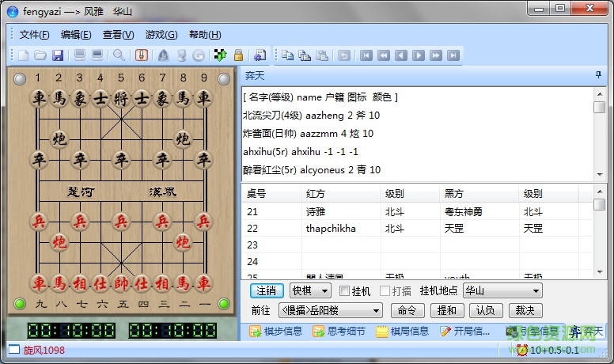614x364 pixels.
Task: Open the 帮助(H) menu
Action: point(205,35)
